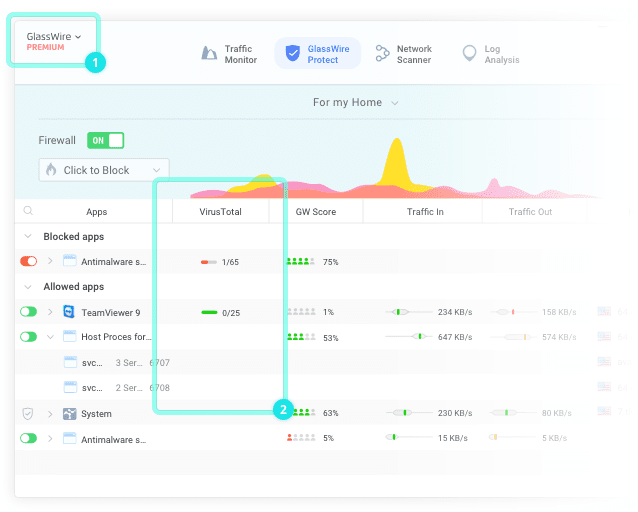Expand the blocked Antimalware row chevron
This screenshot has height=512, width=638.
tap(50, 261)
